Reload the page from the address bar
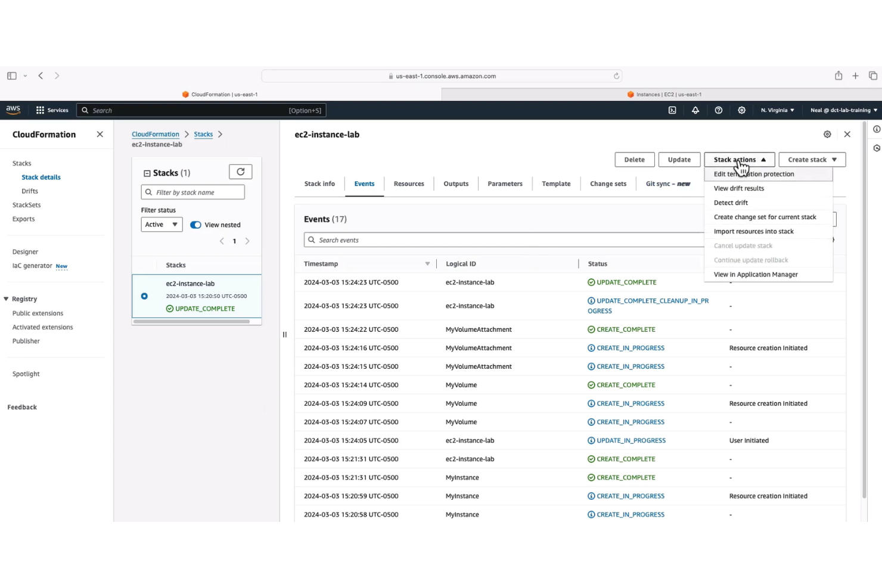 (616, 76)
